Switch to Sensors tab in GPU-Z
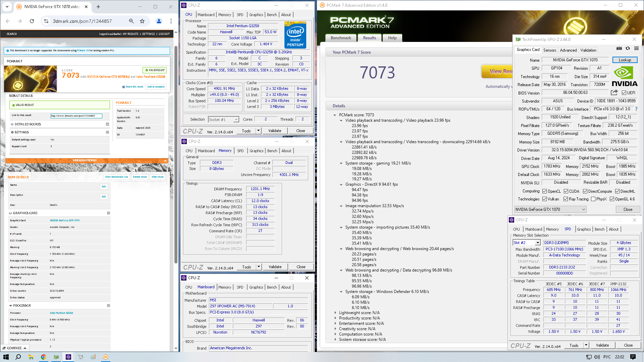 [x=550, y=50]
